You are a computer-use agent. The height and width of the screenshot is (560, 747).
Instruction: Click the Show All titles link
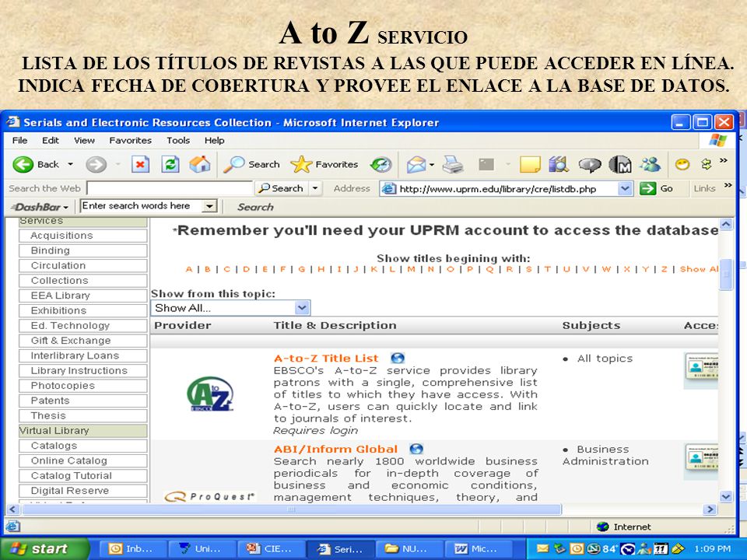(699, 269)
